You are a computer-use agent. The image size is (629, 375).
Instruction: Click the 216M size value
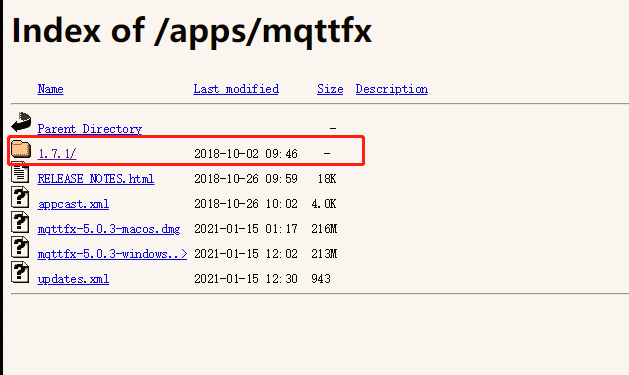click(x=324, y=229)
